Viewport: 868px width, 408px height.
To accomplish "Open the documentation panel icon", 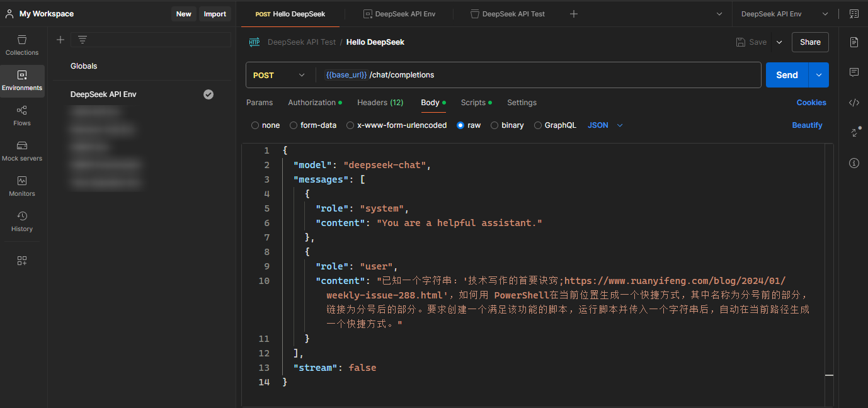I will click(x=854, y=42).
